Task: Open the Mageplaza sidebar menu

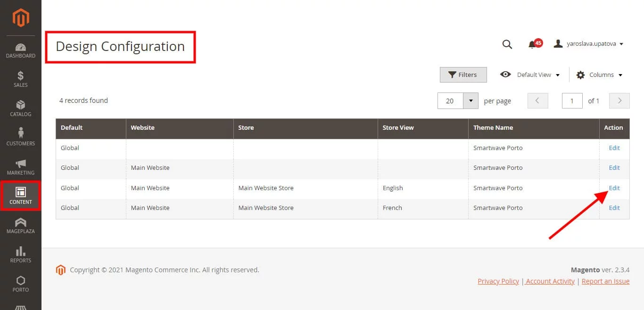Action: 21,226
